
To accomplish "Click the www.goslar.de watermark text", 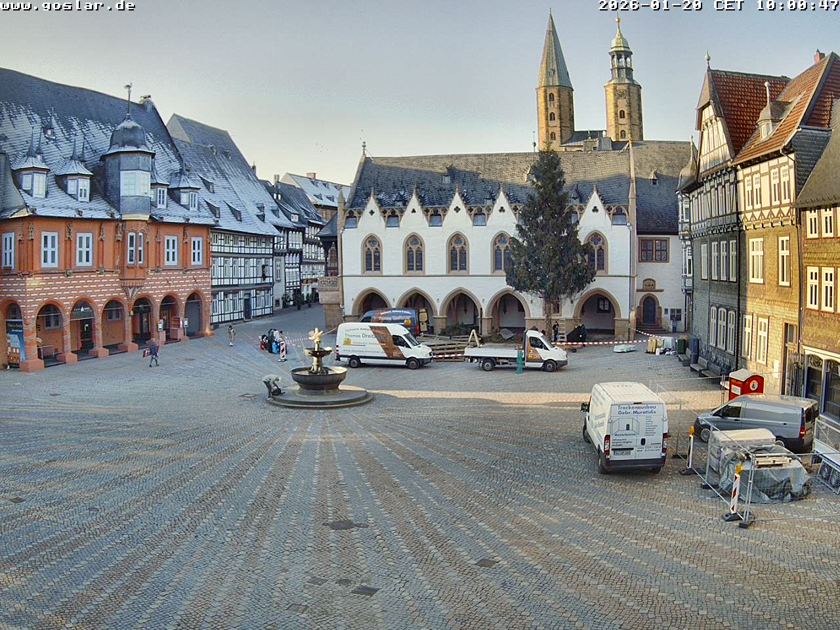I will click(68, 6).
